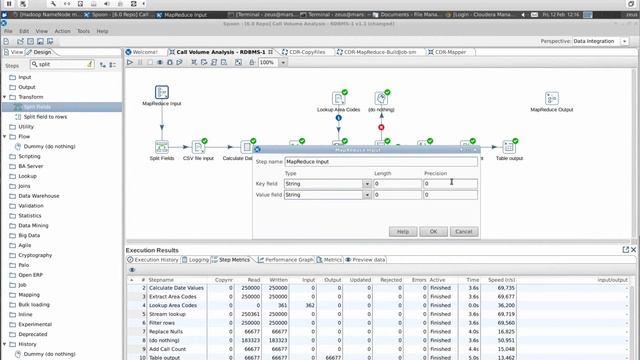Screen dimensions: 640x360
Task: Select the Table output step on canvas
Action: tap(509, 147)
